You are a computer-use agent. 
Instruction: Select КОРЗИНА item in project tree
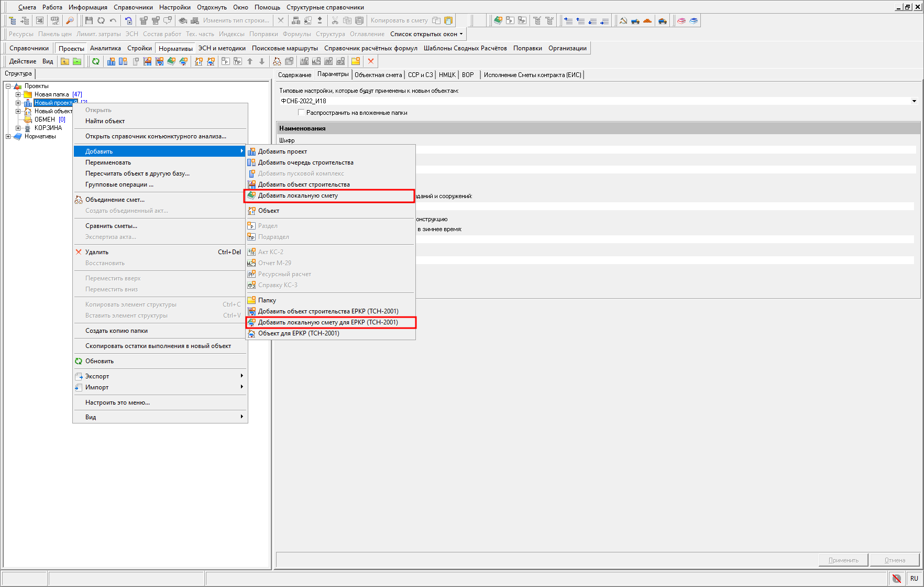tap(48, 128)
